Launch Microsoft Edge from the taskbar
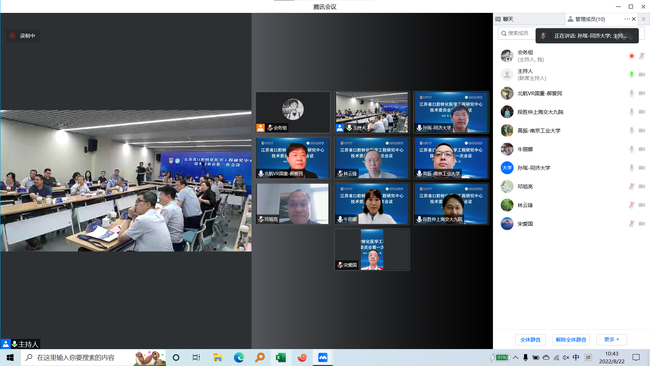Image resolution: width=650 pixels, height=366 pixels. 239,357
